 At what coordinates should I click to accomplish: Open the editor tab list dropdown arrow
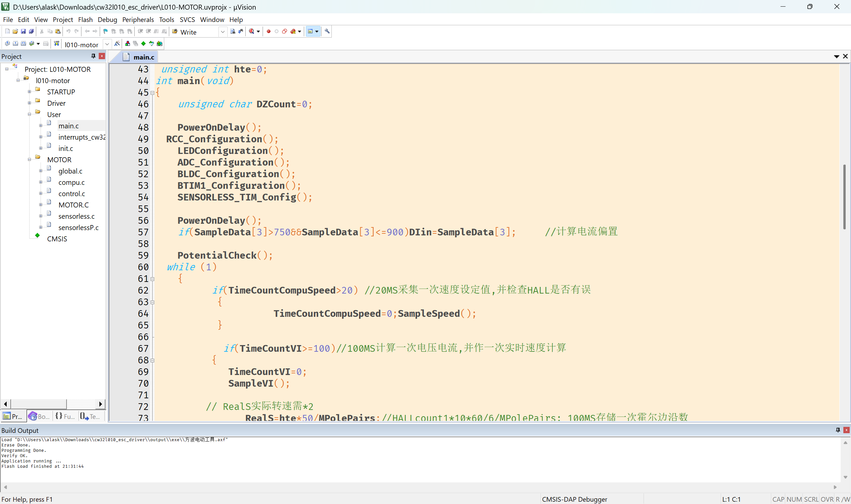836,57
